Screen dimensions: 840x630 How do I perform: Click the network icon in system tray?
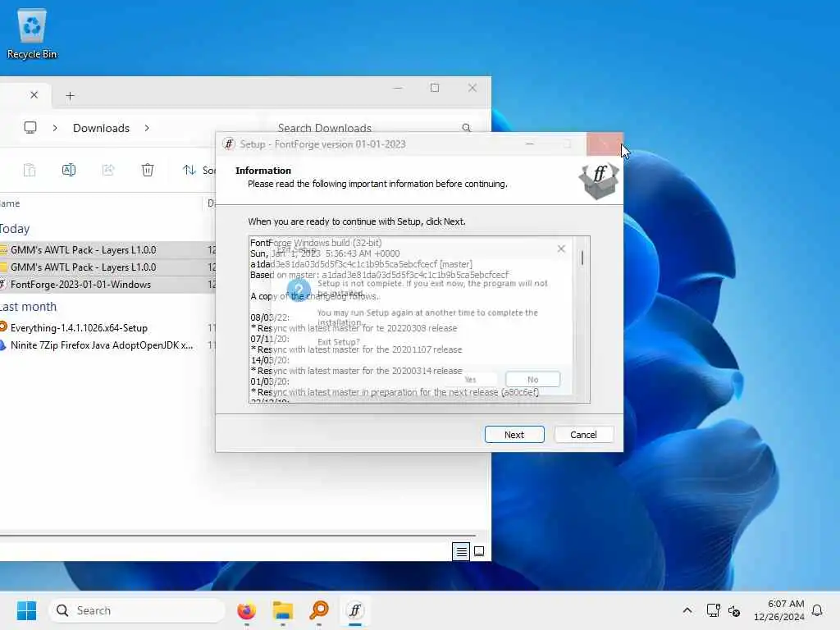coord(713,610)
